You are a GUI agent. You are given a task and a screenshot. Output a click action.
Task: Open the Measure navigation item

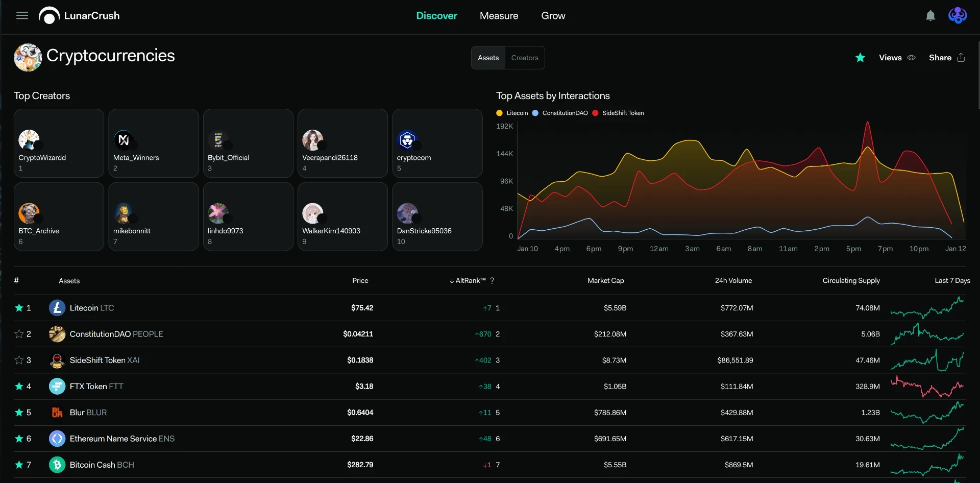499,16
